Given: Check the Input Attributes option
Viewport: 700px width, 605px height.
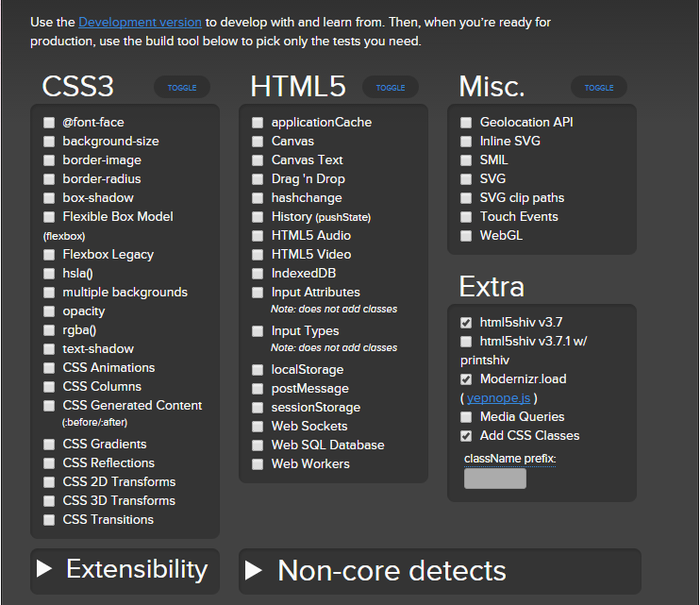Looking at the screenshot, I should tap(258, 293).
